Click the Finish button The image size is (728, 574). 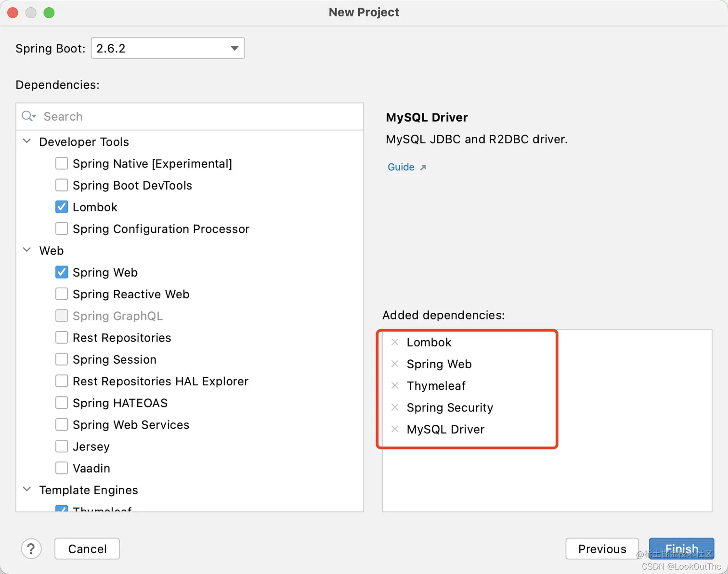(681, 548)
